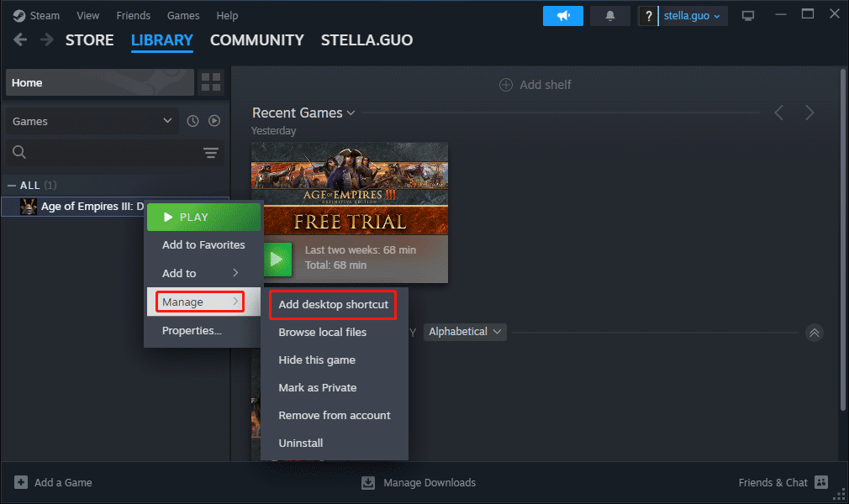The width and height of the screenshot is (849, 504).
Task: Collapse the ALL category
Action: (x=12, y=185)
